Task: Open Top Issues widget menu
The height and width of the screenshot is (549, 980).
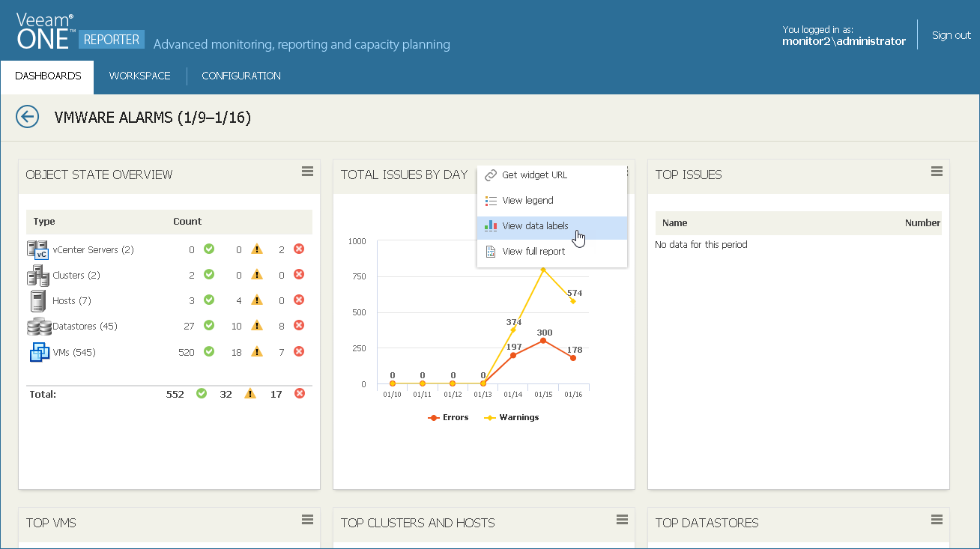Action: [x=937, y=172]
